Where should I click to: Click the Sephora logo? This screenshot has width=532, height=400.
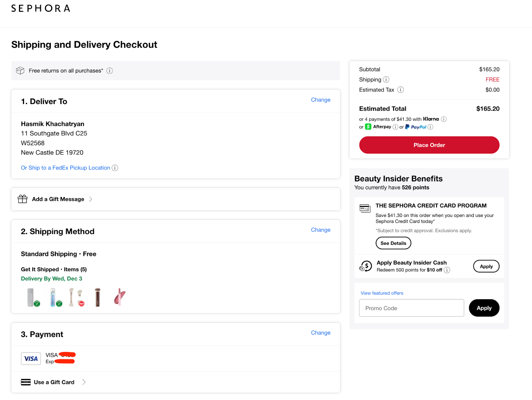[x=41, y=8]
